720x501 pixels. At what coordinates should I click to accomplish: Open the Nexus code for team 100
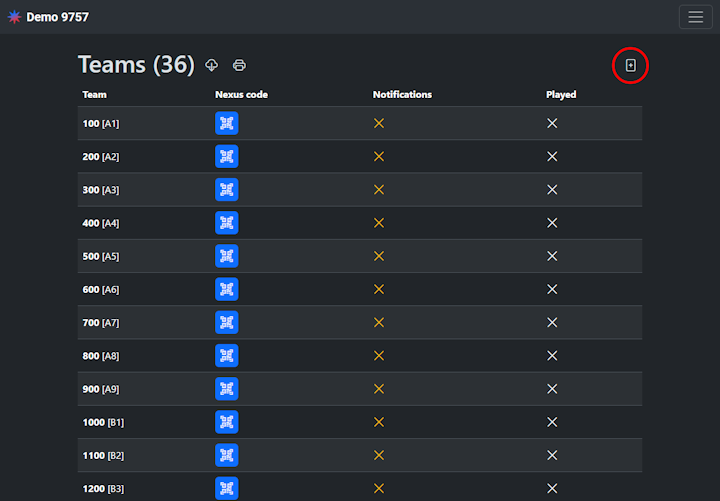(227, 123)
